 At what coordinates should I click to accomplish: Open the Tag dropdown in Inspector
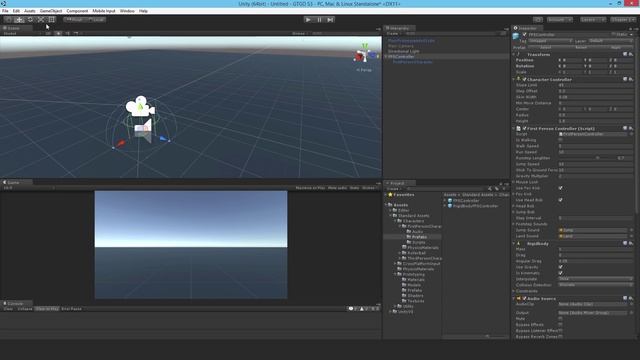pyautogui.click(x=550, y=41)
